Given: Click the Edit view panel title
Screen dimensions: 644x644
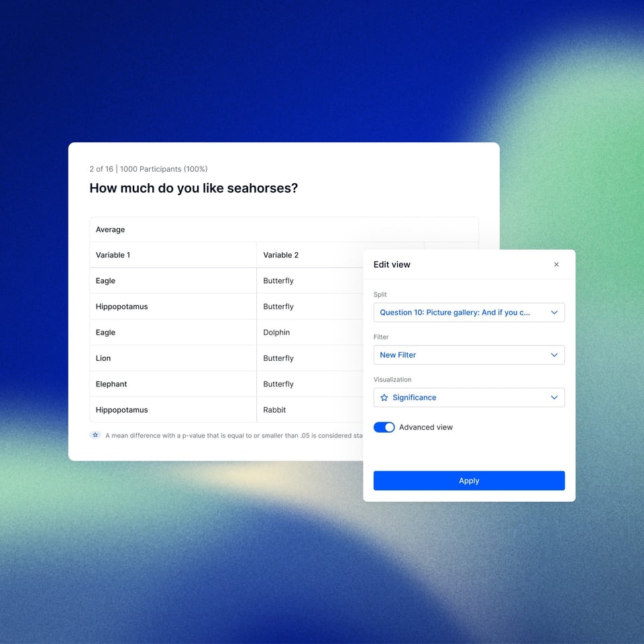Looking at the screenshot, I should [392, 264].
